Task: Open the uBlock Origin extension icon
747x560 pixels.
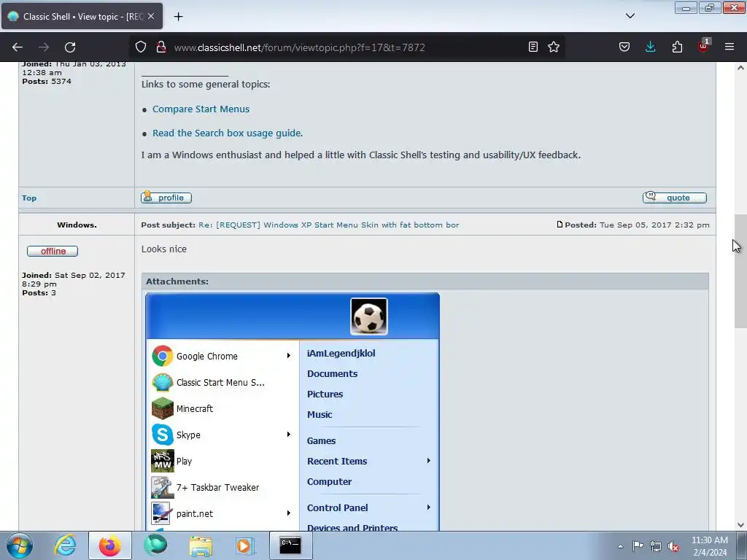Action: [703, 46]
